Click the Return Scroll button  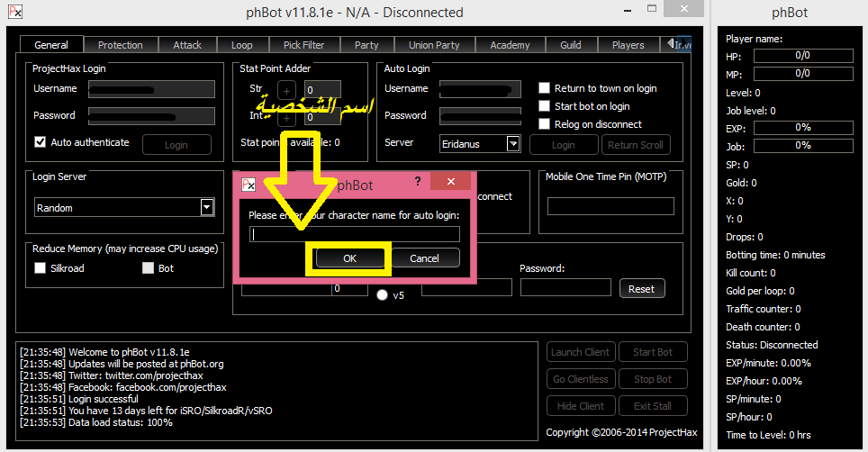[x=636, y=145]
